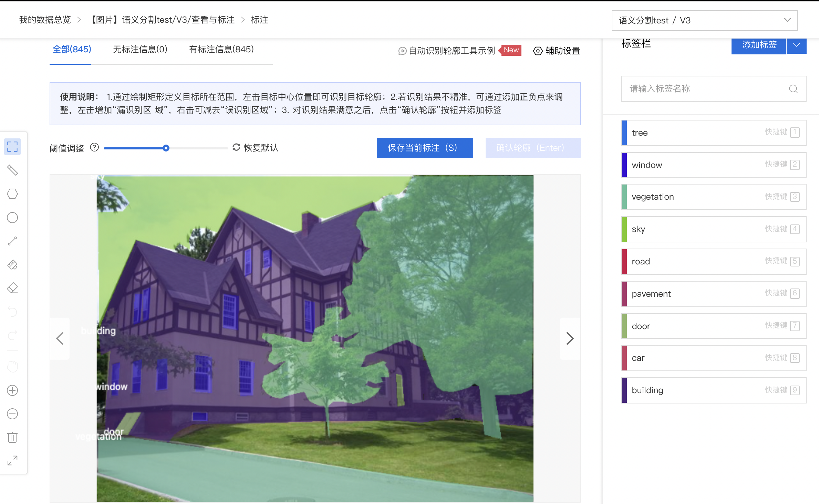Select the building label

coord(714,390)
